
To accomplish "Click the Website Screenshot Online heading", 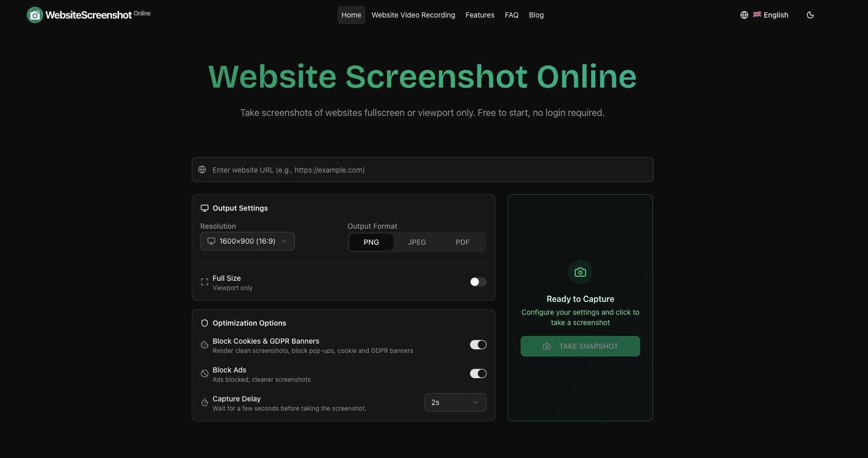I will coord(423,77).
